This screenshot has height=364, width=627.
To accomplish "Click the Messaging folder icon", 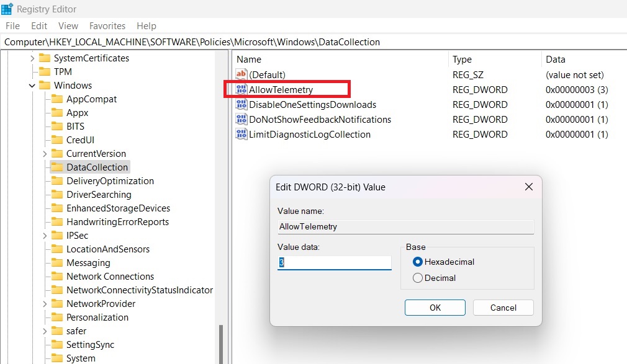I will (58, 262).
